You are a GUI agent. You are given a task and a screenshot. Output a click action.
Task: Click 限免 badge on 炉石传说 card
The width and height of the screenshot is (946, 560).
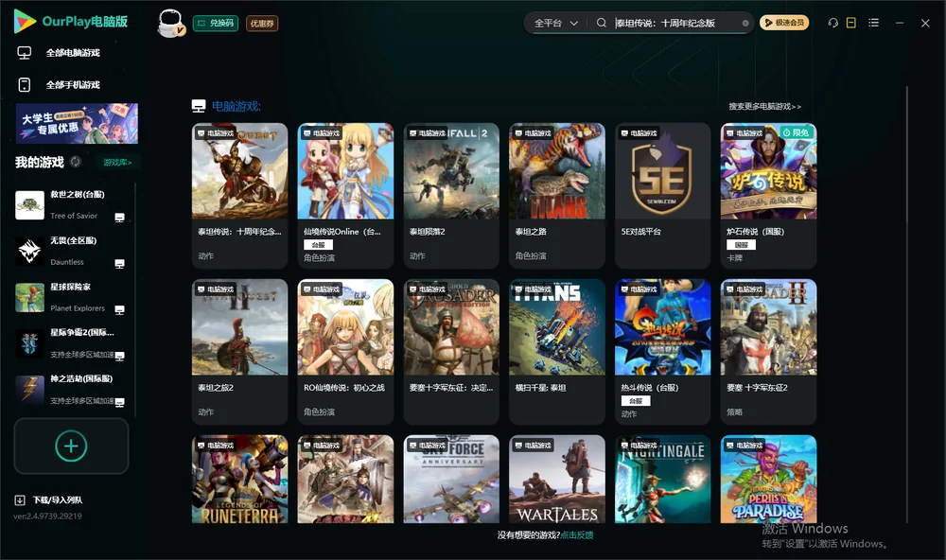click(797, 132)
